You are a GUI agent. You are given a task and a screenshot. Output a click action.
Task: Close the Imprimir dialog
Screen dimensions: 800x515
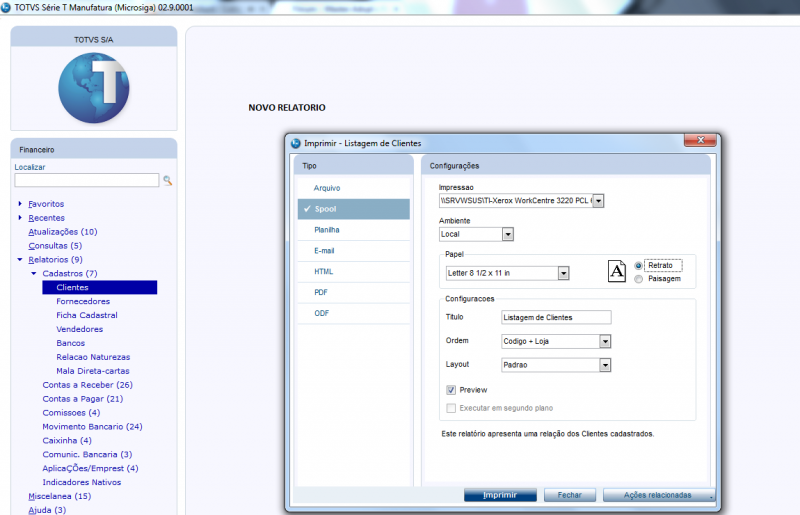(x=701, y=140)
